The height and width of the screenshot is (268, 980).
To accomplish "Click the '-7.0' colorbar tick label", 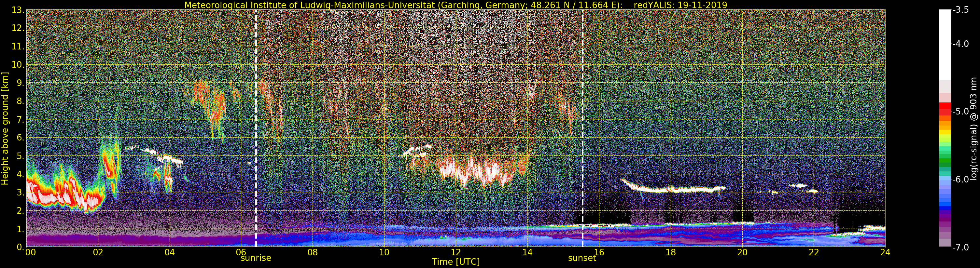I will 960,247.
